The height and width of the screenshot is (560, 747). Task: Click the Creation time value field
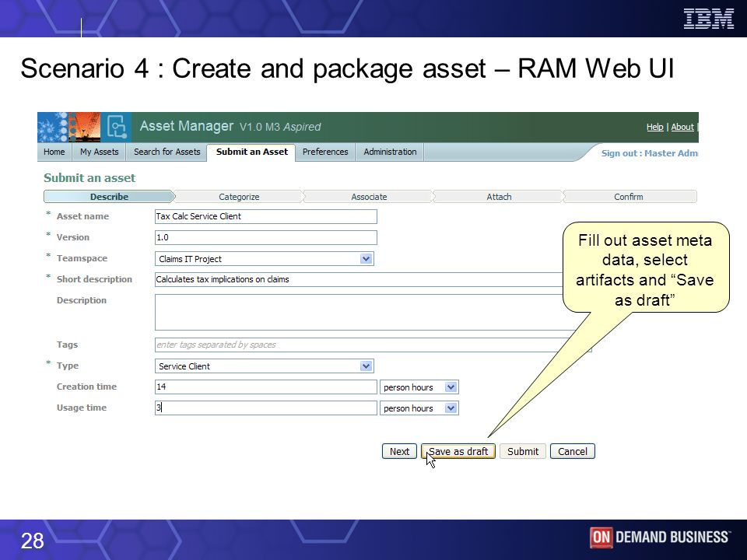[x=266, y=387]
